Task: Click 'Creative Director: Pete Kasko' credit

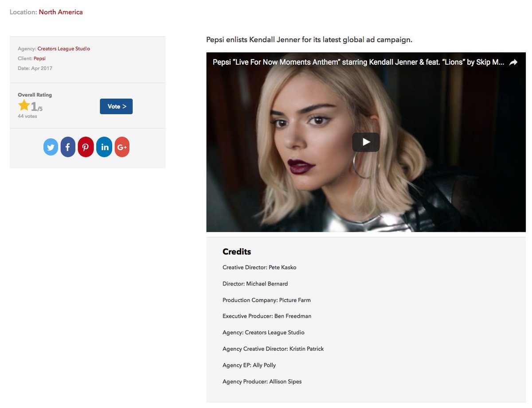Action: (259, 268)
